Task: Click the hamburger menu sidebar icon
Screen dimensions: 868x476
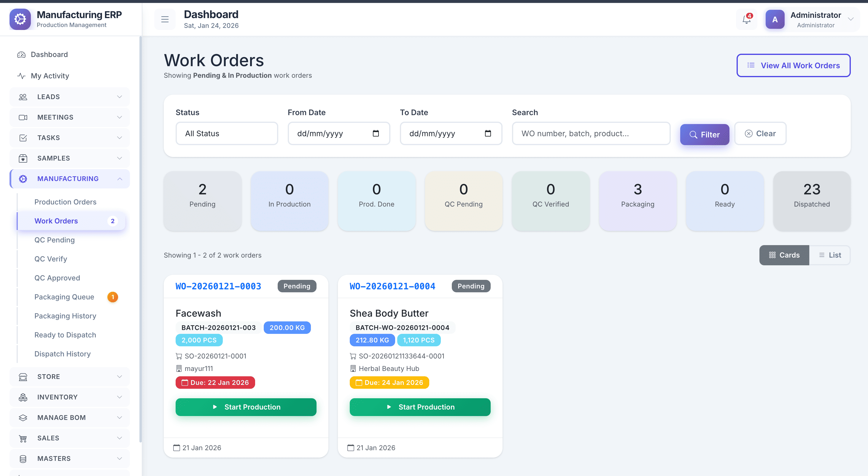Action: click(165, 20)
